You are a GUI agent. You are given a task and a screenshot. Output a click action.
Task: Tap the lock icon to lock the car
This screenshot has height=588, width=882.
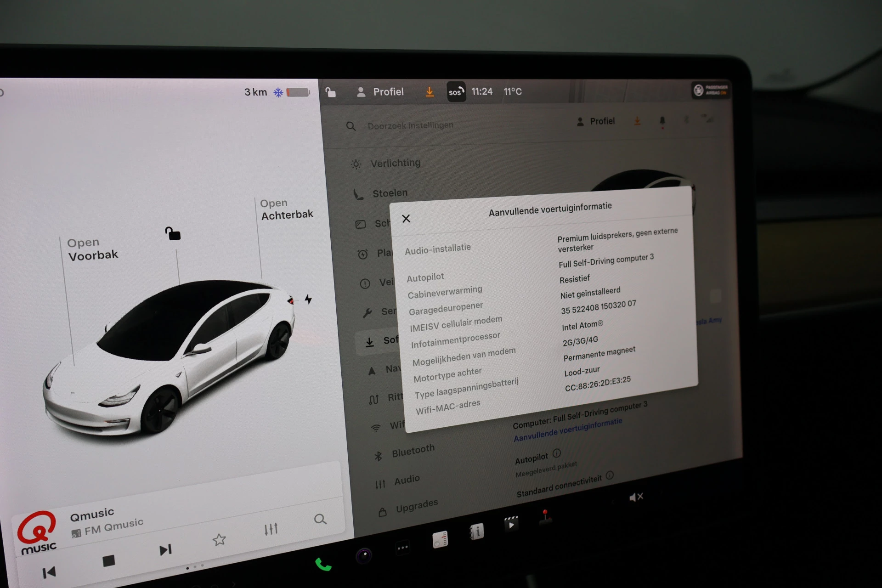330,92
